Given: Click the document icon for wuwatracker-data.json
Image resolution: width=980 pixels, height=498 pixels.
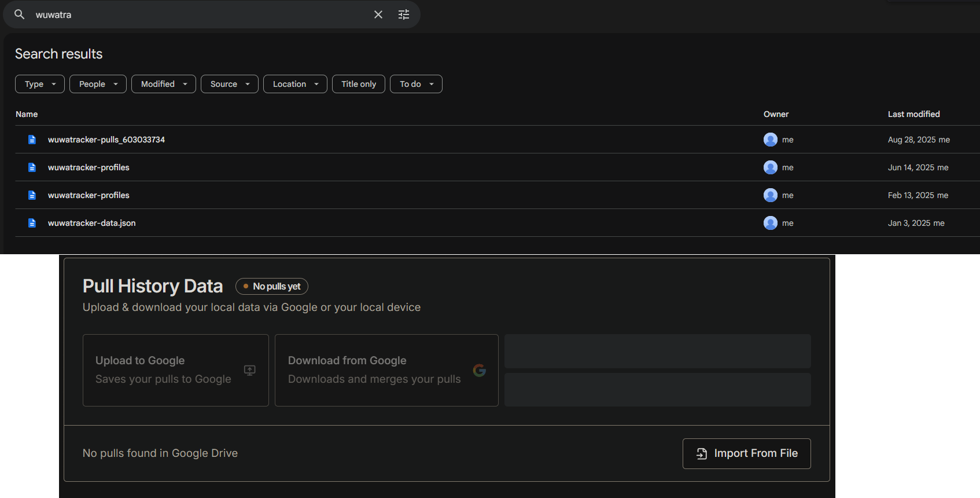Looking at the screenshot, I should pyautogui.click(x=32, y=223).
